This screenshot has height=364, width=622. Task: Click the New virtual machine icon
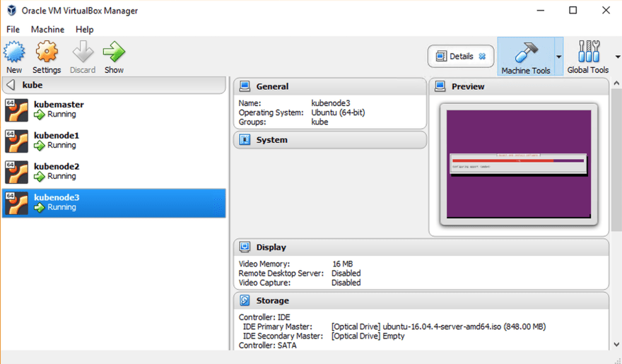pos(14,52)
